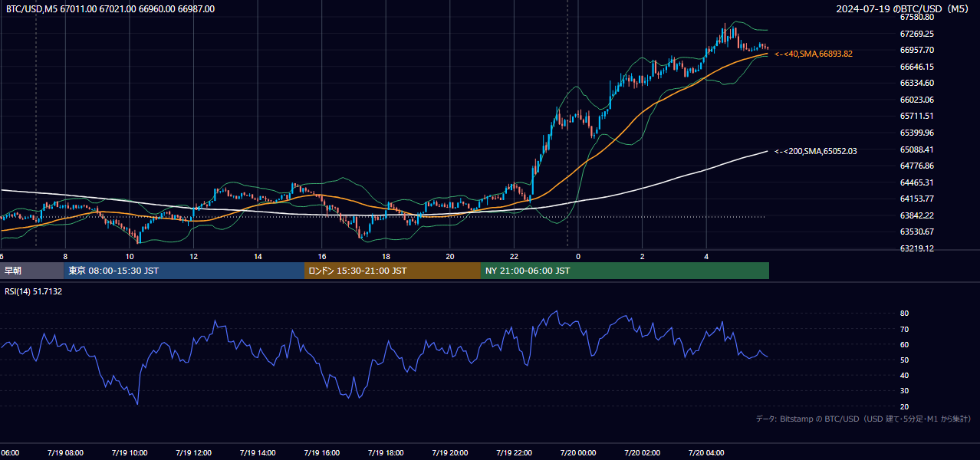Click bottom time label 7/19 14:00
The image size is (980, 460).
click(x=258, y=453)
